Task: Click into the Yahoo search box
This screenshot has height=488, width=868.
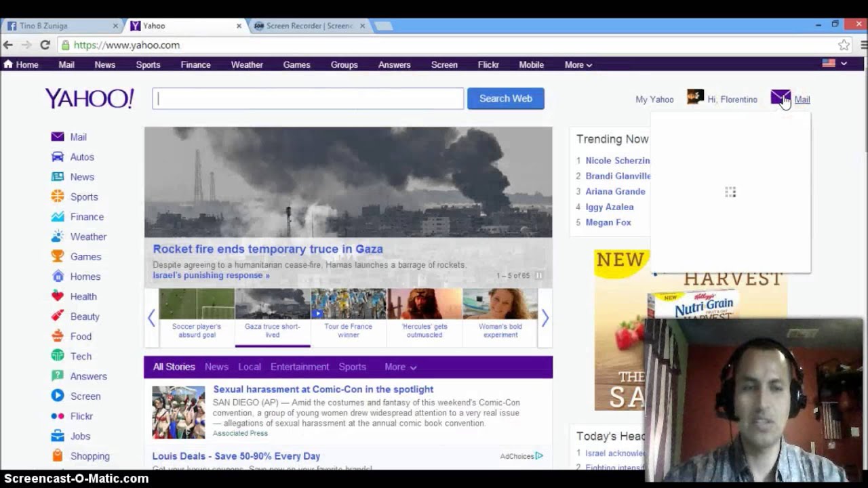Action: (308, 98)
